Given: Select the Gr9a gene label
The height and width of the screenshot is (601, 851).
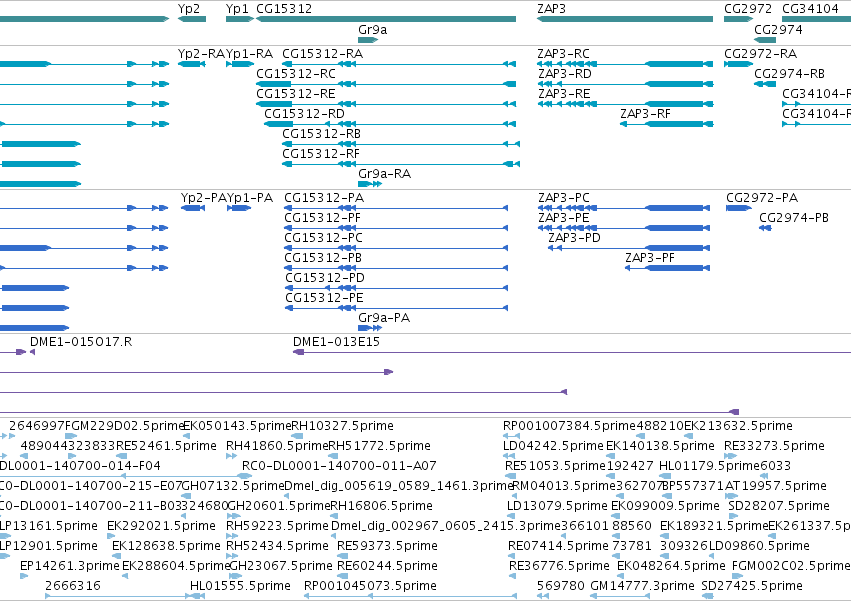Looking at the screenshot, I should [372, 29].
